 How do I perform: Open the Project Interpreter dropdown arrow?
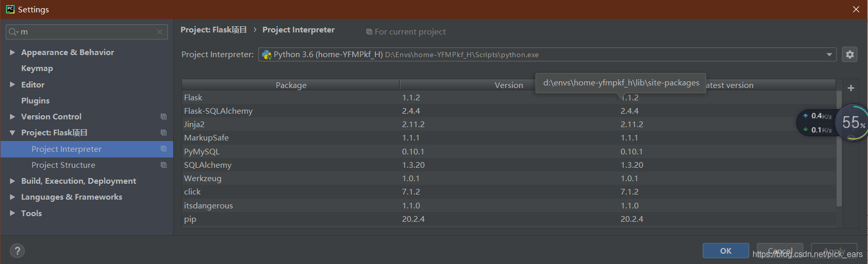coord(829,55)
